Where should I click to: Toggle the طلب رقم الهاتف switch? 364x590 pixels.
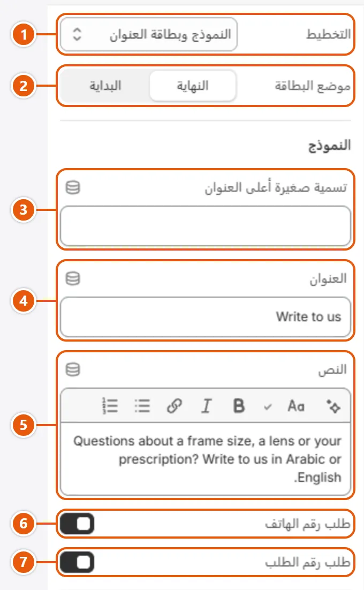tap(77, 524)
